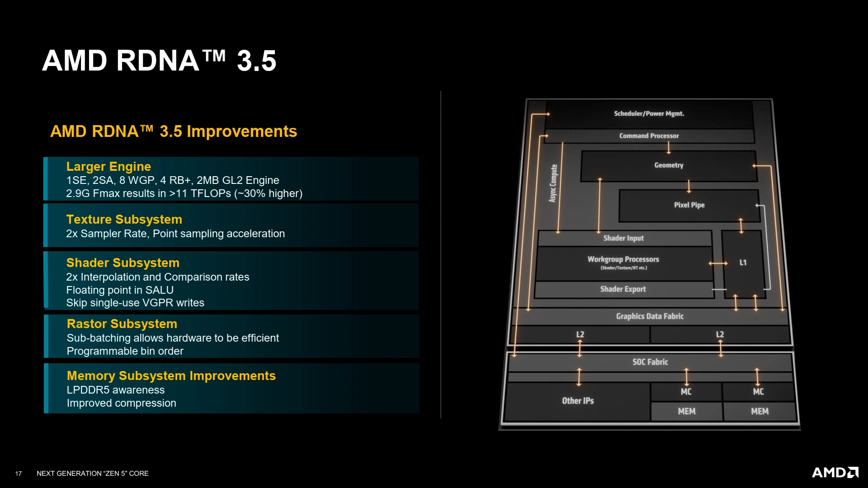Click the Workgroup Processors block

click(x=623, y=263)
